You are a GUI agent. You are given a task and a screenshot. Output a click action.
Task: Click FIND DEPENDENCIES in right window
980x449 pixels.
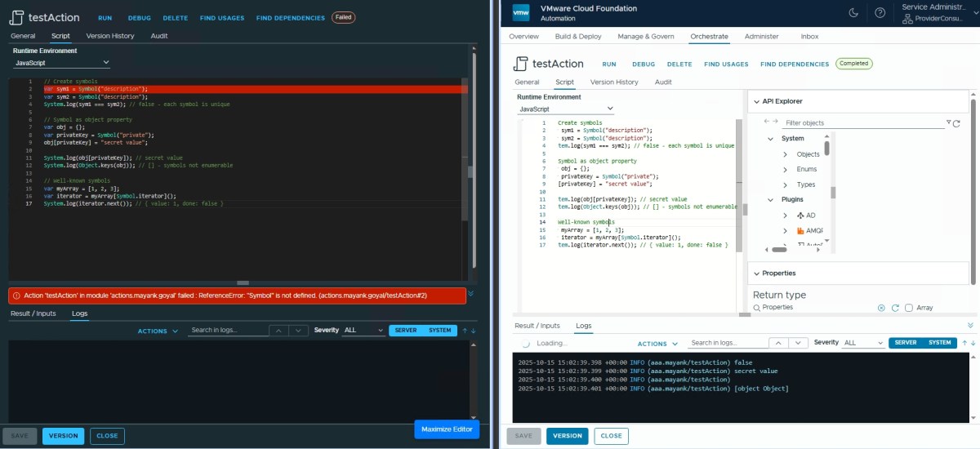(x=795, y=64)
